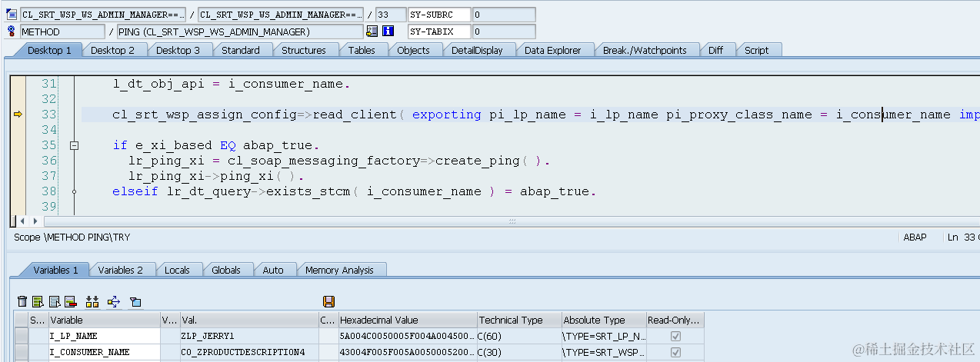Switch to the Desktop 2 tab
The image size is (980, 362).
pos(113,50)
